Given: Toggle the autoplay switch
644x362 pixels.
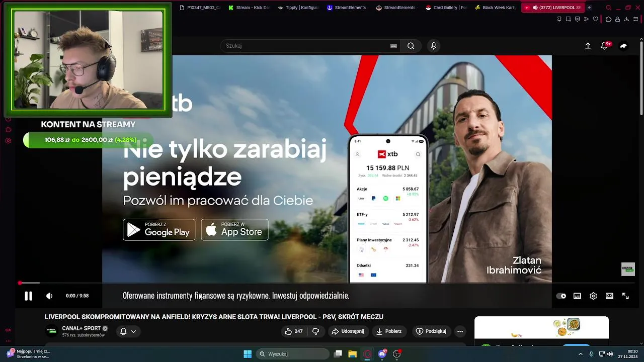Looking at the screenshot, I should [x=561, y=296].
